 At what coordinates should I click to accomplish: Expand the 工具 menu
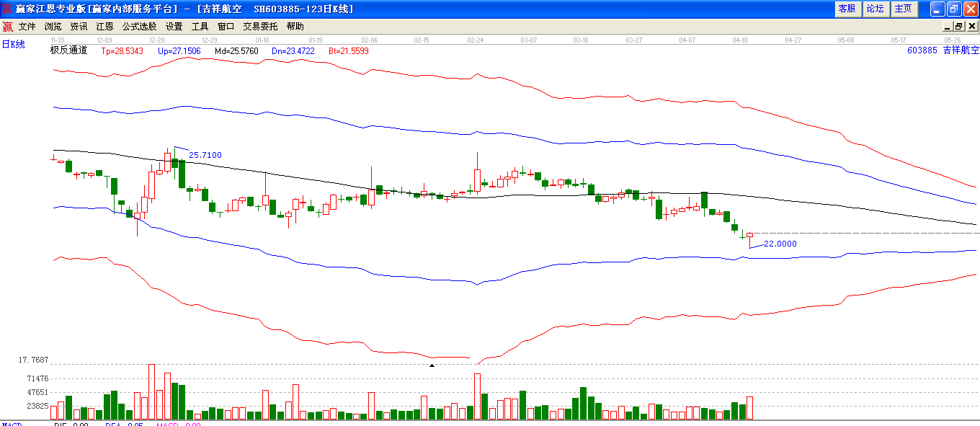[200, 27]
